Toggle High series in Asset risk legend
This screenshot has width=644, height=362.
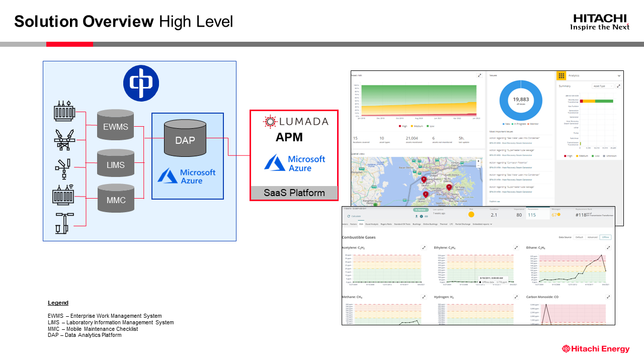pyautogui.click(x=403, y=126)
